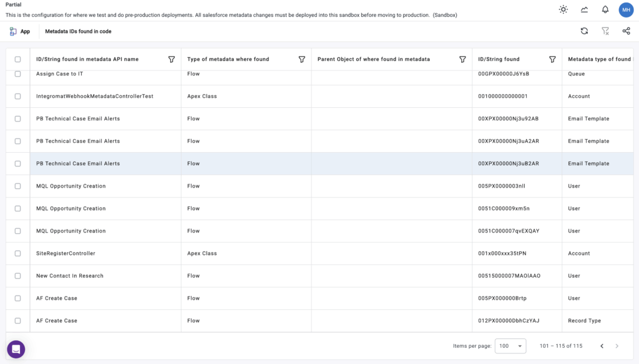This screenshot has width=639, height=364.
Task: Tick the select-all header checkbox
Action: click(x=17, y=59)
